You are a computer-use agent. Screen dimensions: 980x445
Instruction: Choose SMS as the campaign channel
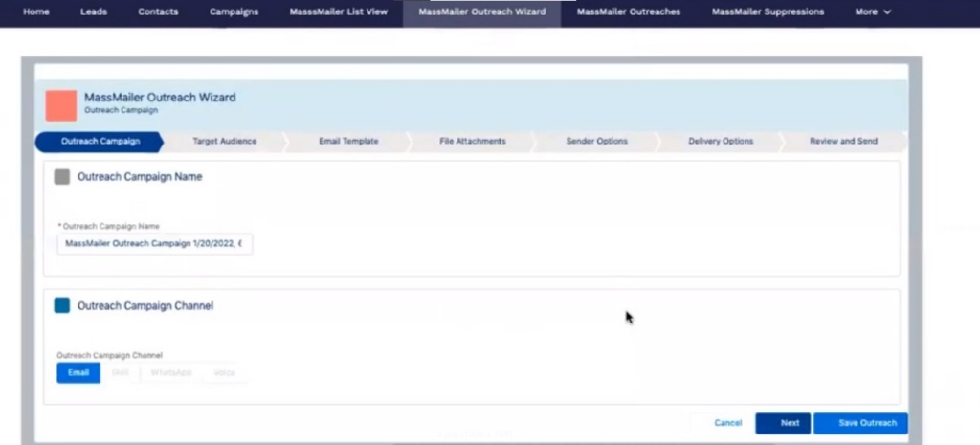point(120,372)
